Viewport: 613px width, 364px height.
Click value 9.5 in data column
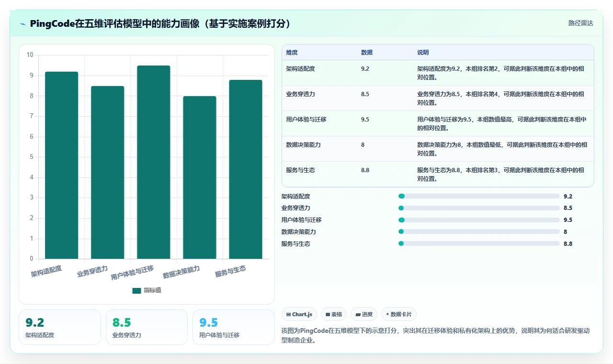[x=365, y=120]
